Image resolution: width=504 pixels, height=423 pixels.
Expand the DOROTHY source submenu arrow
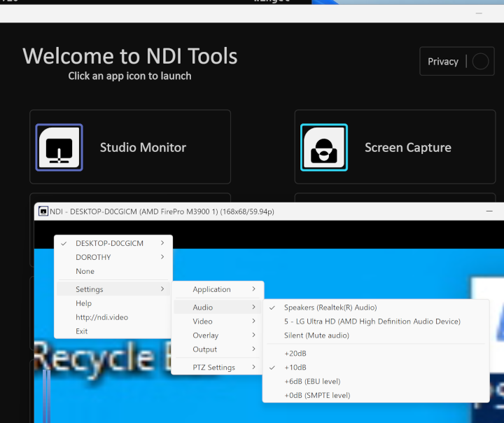point(162,257)
